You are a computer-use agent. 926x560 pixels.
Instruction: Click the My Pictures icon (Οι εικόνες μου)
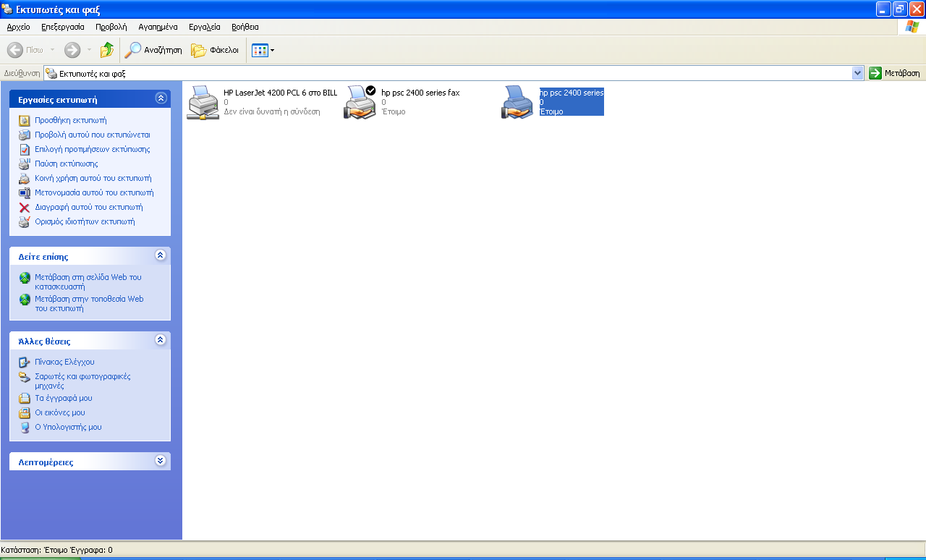[25, 412]
